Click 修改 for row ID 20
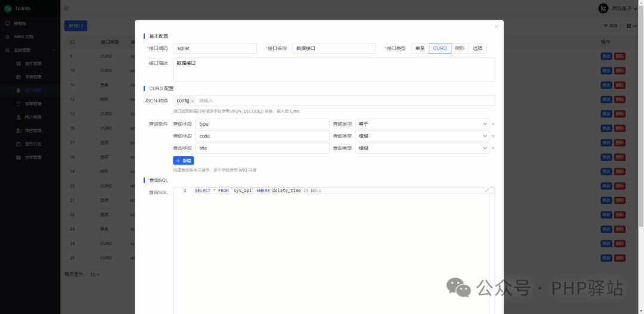 click(x=606, y=186)
